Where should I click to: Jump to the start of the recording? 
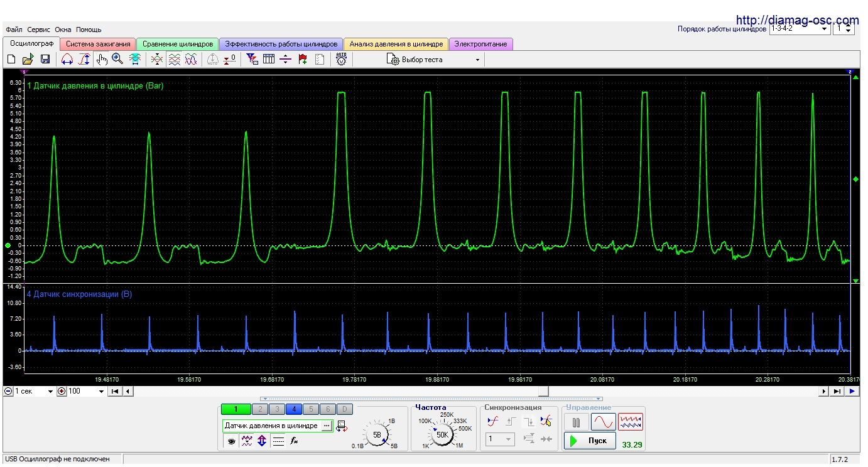pyautogui.click(x=115, y=391)
